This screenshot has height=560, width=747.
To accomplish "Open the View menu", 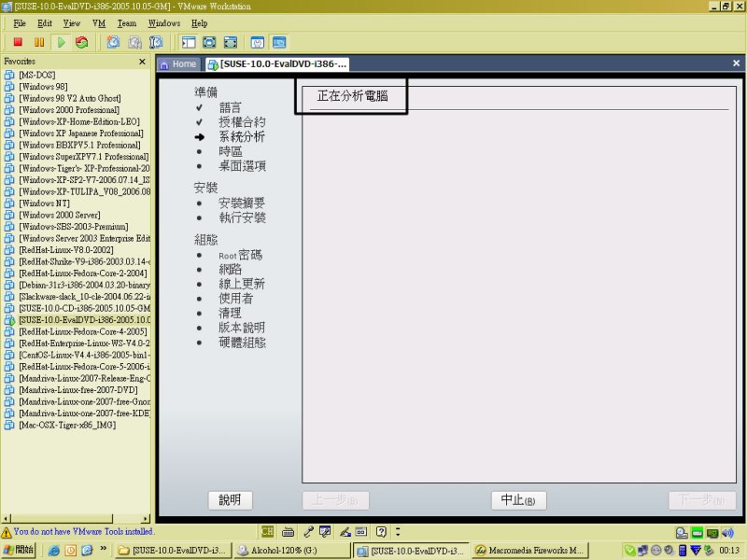I will coord(72,23).
